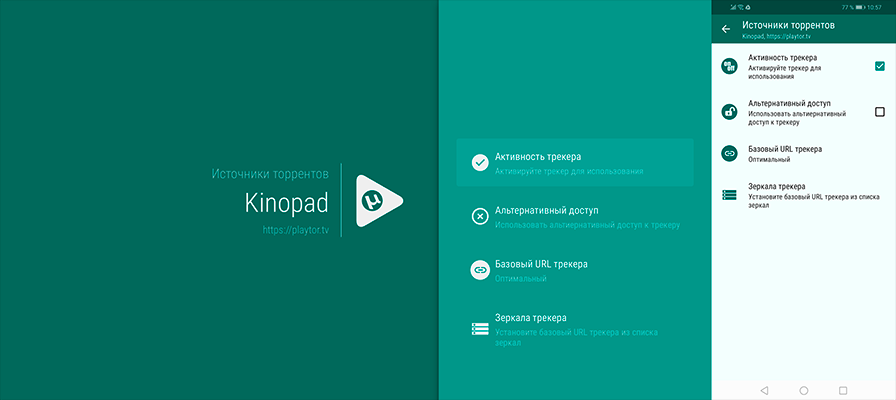Click the Источники торрентов label above Kinopad

tap(270, 173)
